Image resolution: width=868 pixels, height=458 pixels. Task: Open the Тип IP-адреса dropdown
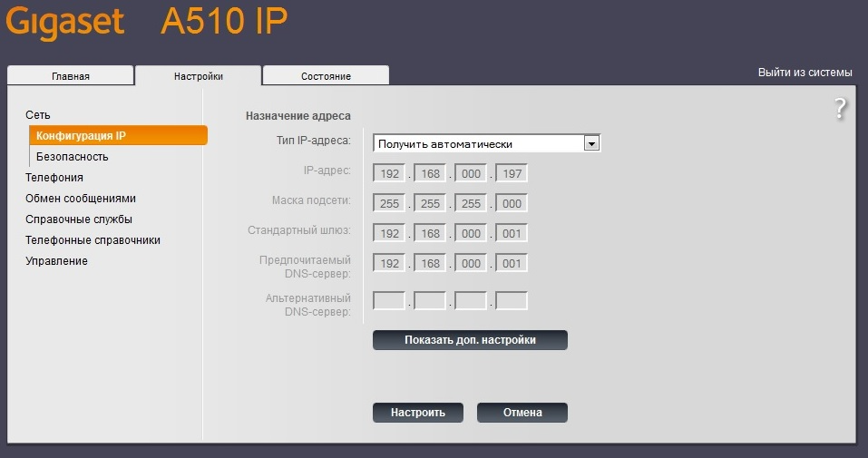486,143
